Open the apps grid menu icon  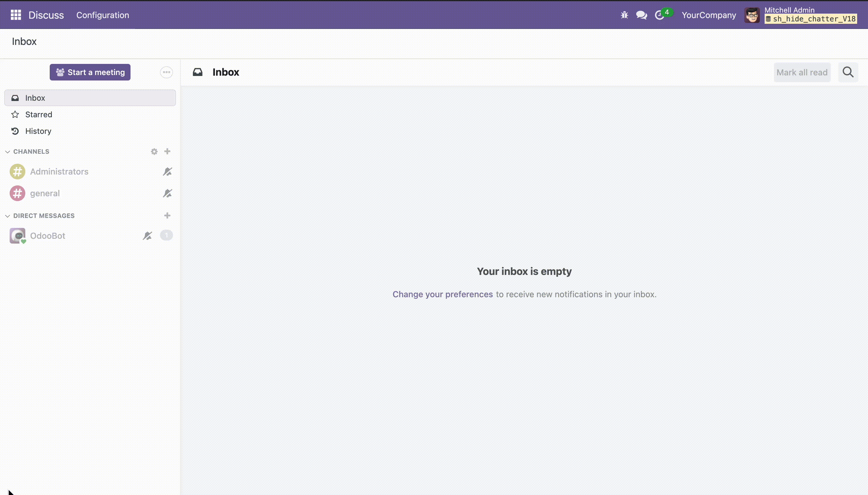16,15
